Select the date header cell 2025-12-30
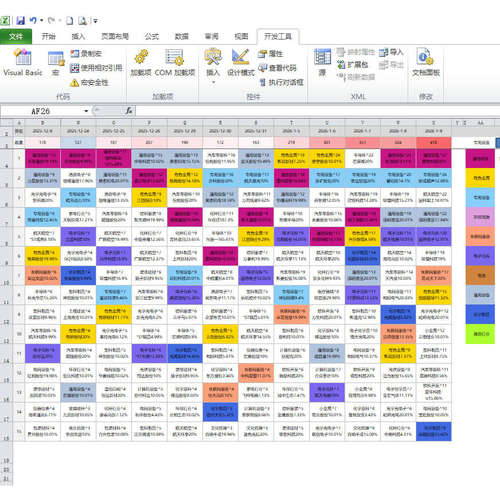 coord(220,131)
